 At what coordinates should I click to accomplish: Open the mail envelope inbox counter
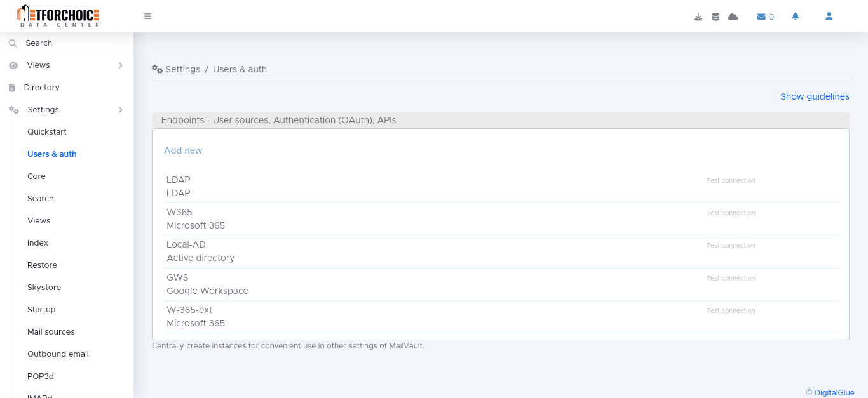click(765, 17)
